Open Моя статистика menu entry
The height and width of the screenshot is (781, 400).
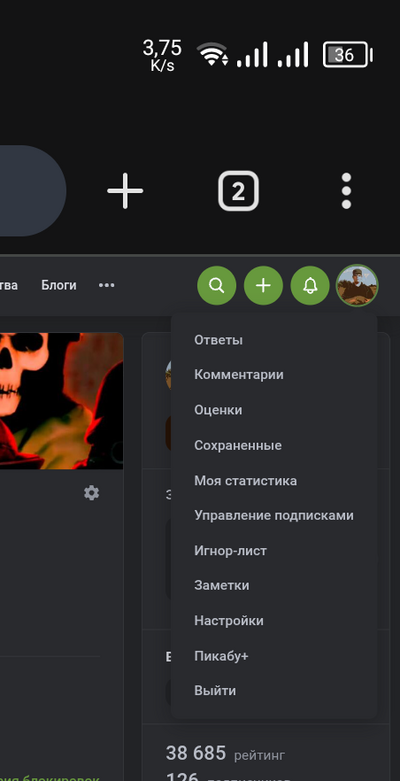tap(246, 481)
